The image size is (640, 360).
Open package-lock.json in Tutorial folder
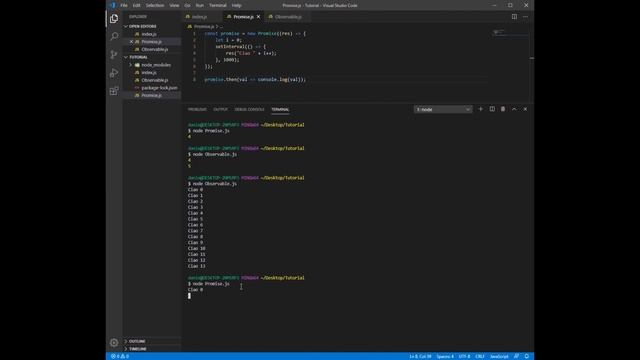pos(152,88)
